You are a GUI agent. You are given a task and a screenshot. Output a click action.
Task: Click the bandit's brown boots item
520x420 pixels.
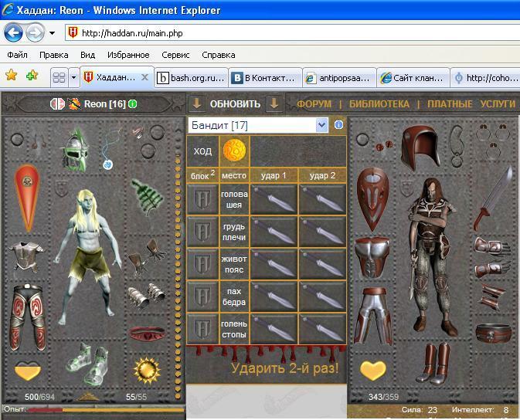point(433,364)
